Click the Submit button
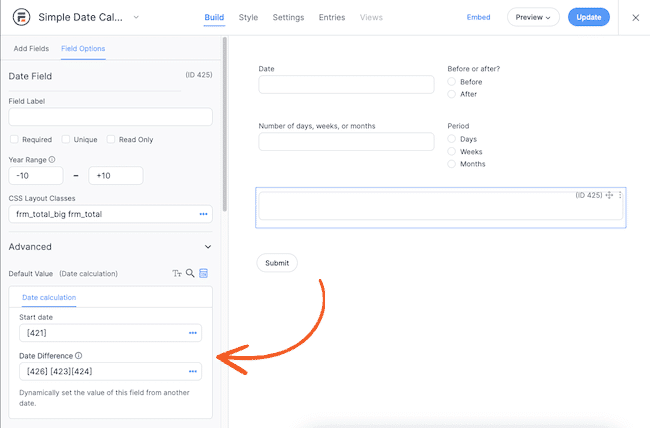The height and width of the screenshot is (428, 650). (277, 263)
